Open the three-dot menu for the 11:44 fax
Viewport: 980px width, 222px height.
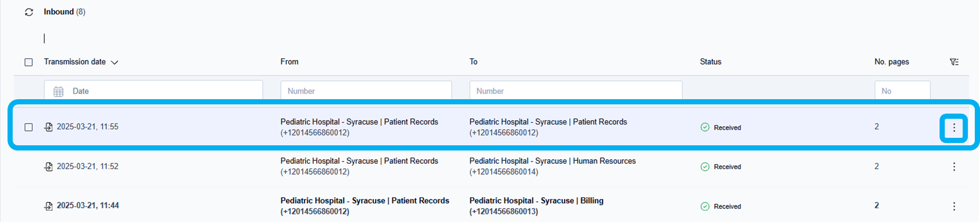954,206
